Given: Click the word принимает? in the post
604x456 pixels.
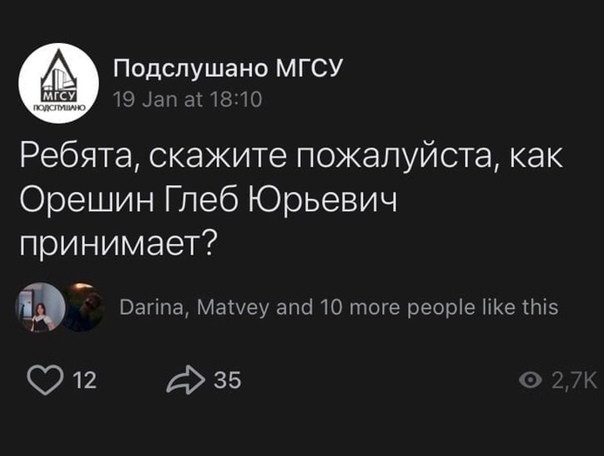Looking at the screenshot, I should coord(118,245).
